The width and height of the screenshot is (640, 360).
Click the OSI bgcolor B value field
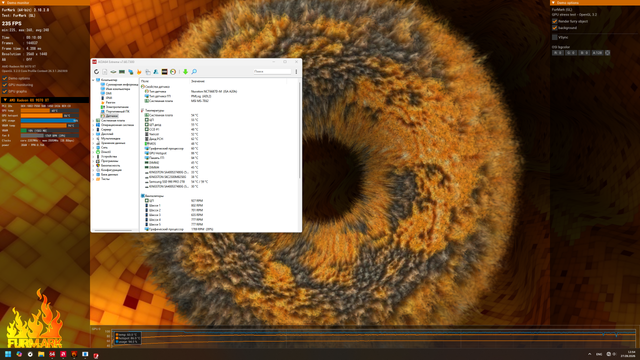coord(584,53)
